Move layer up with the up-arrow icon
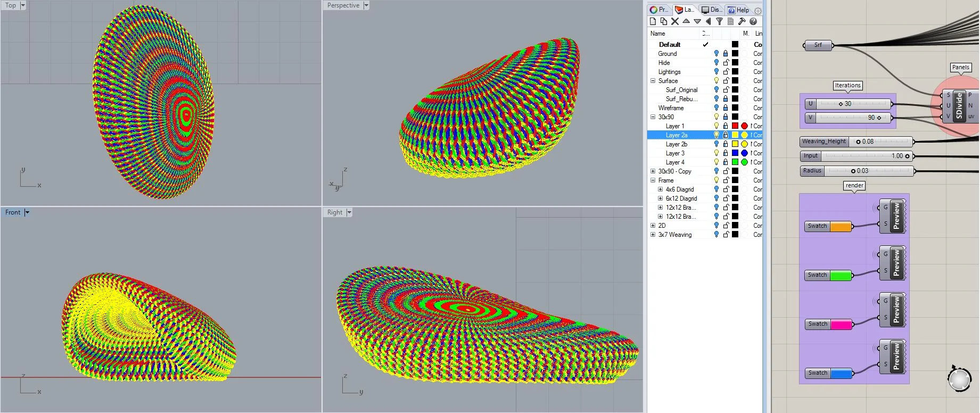 tap(686, 21)
